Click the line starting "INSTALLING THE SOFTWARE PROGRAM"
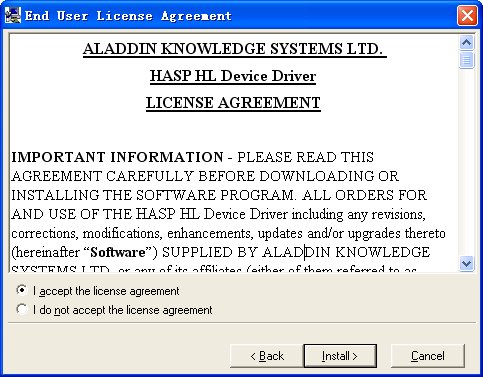 click(x=219, y=195)
